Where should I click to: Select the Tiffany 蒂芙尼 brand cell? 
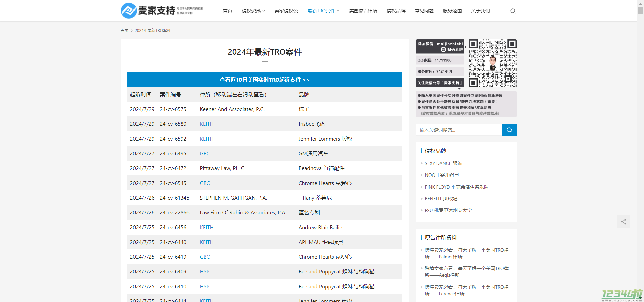click(x=315, y=198)
